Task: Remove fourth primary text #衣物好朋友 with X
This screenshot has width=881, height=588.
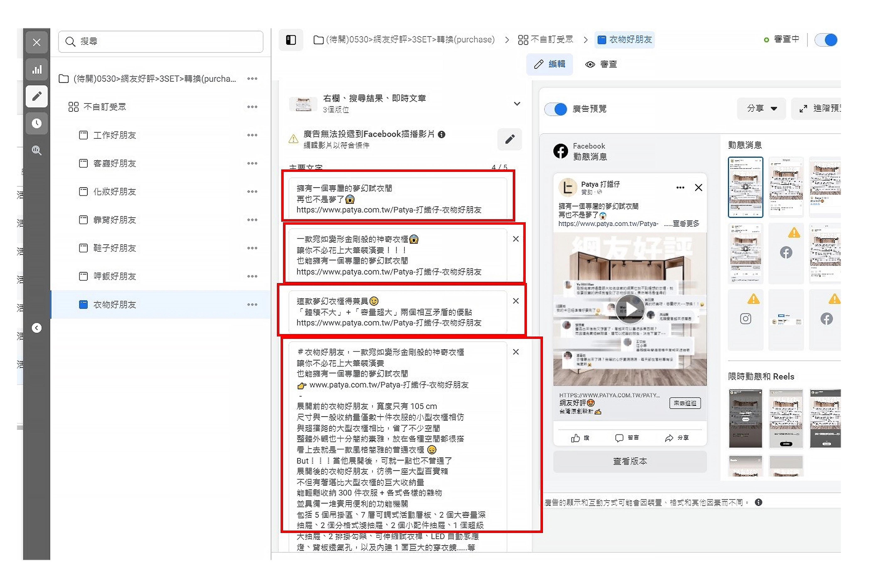Action: [516, 352]
